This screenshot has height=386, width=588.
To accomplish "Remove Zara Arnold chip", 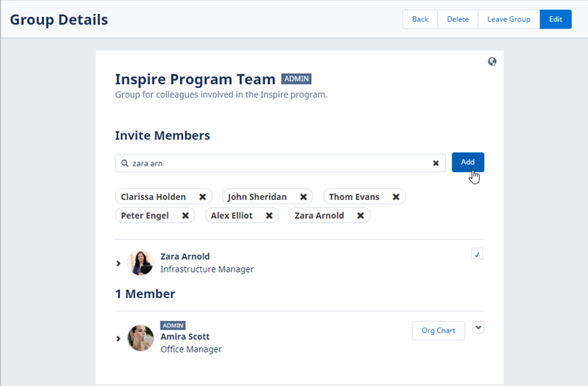I will point(360,216).
